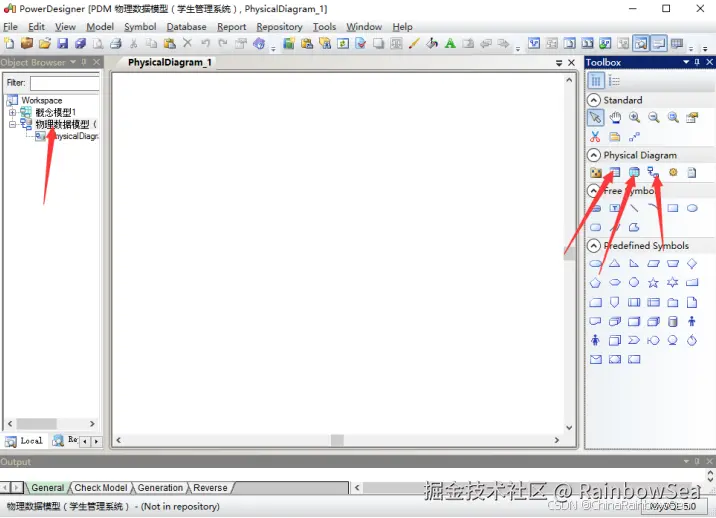Viewport: 716px width, 518px height.
Task: Open the Database menu
Action: click(x=186, y=26)
